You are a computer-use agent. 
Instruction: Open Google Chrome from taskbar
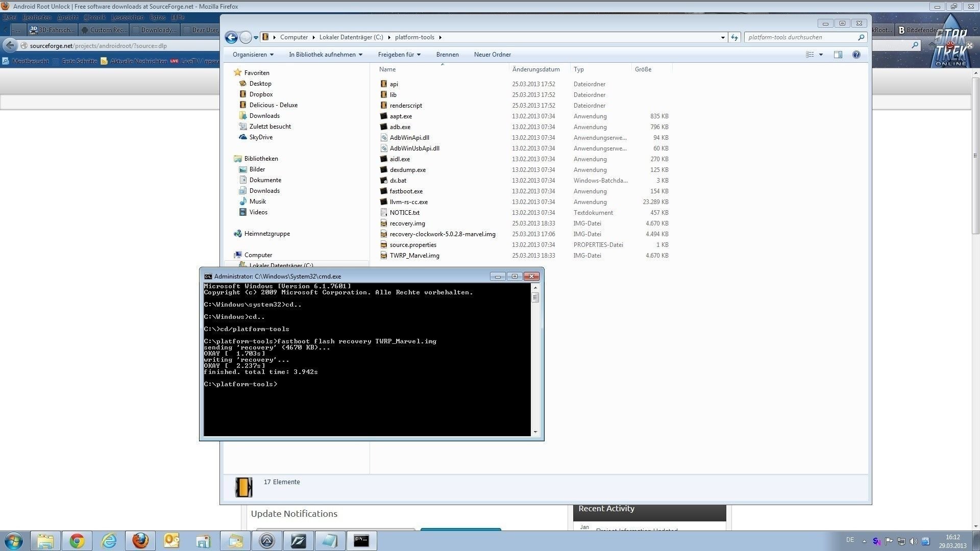tap(77, 541)
